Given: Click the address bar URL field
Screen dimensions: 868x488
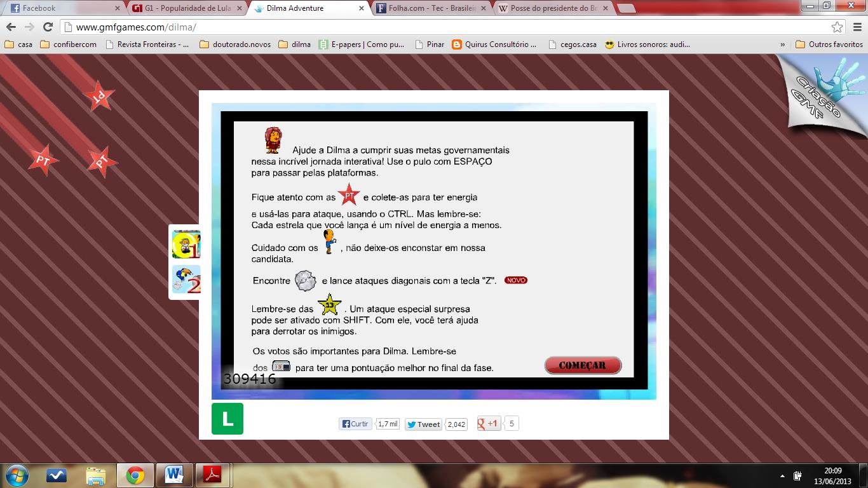Looking at the screenshot, I should [445, 27].
